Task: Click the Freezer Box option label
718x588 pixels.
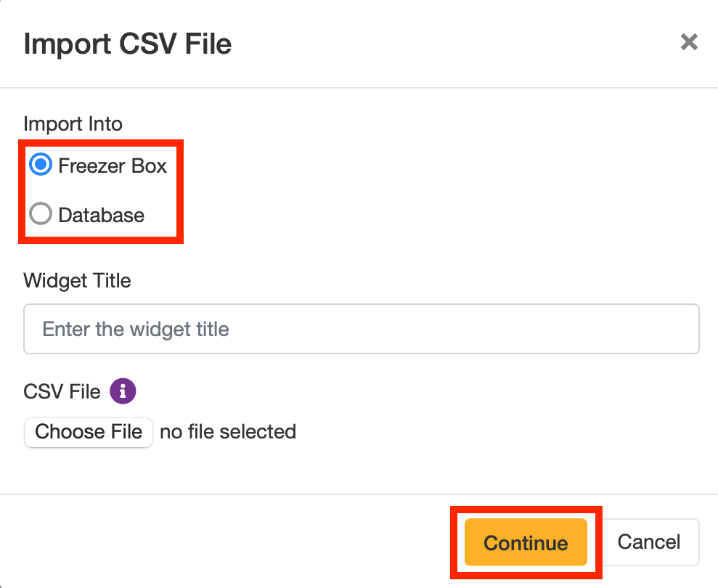Action: [113, 166]
